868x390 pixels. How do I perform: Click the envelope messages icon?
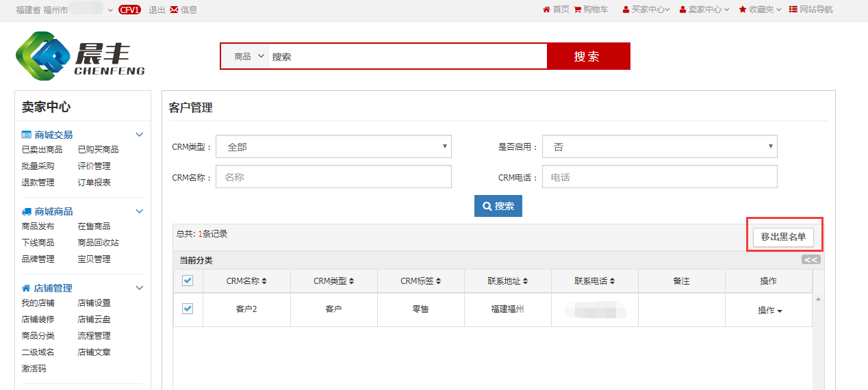pos(174,10)
